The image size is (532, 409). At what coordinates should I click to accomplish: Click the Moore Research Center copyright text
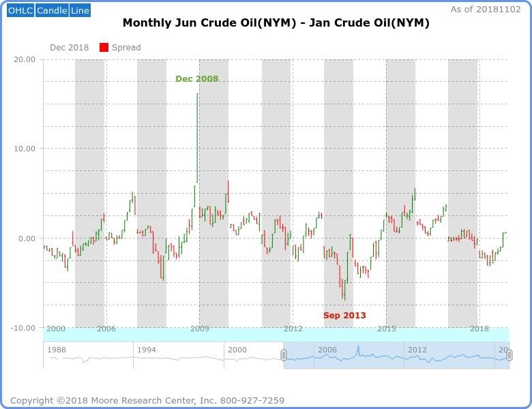(x=147, y=401)
